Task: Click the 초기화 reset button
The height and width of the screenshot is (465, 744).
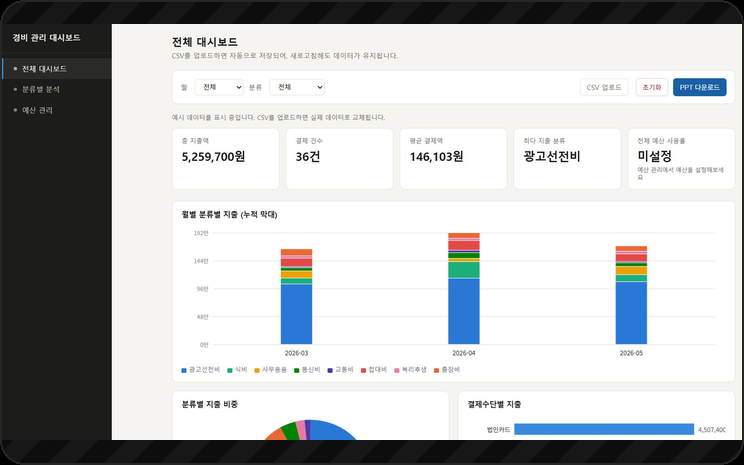Action: [652, 87]
